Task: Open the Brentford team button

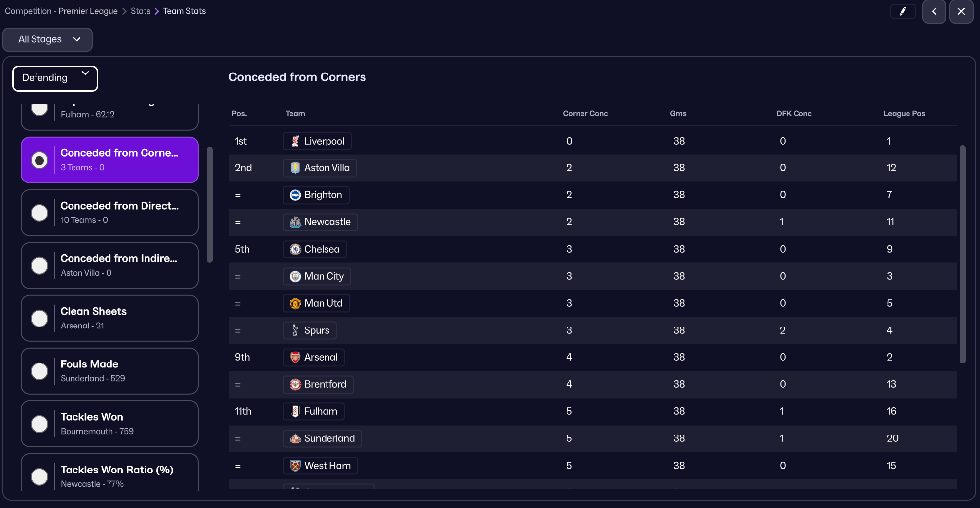Action: (x=318, y=384)
